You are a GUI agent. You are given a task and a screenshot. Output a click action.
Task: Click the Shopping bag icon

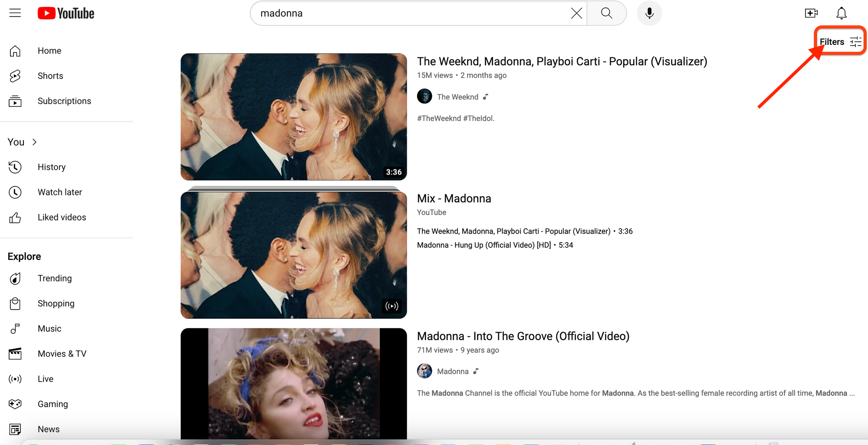pos(15,303)
